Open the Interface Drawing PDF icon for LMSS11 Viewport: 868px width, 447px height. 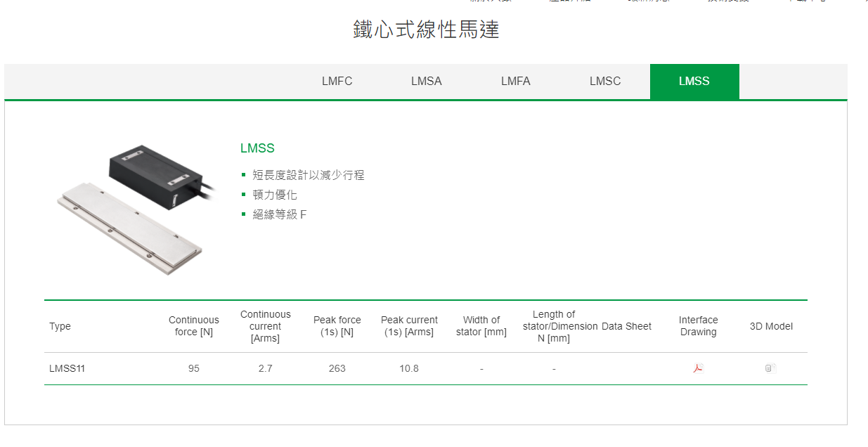pyautogui.click(x=698, y=368)
